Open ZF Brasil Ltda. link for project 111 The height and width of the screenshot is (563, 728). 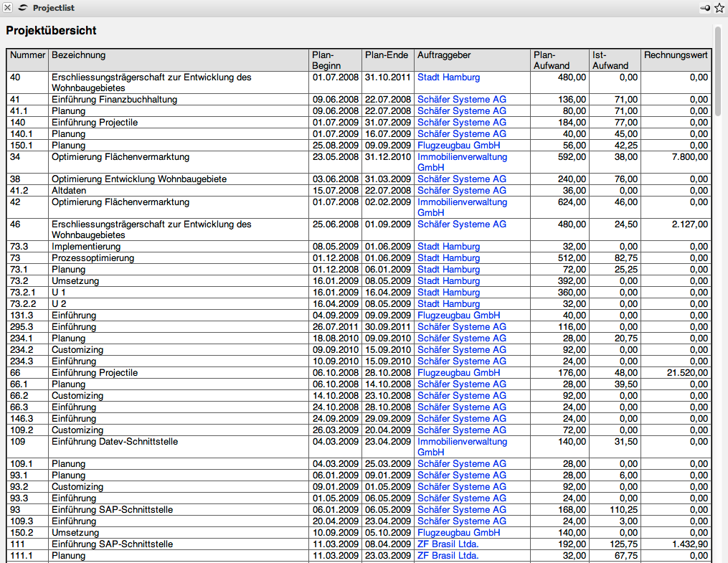pos(448,544)
